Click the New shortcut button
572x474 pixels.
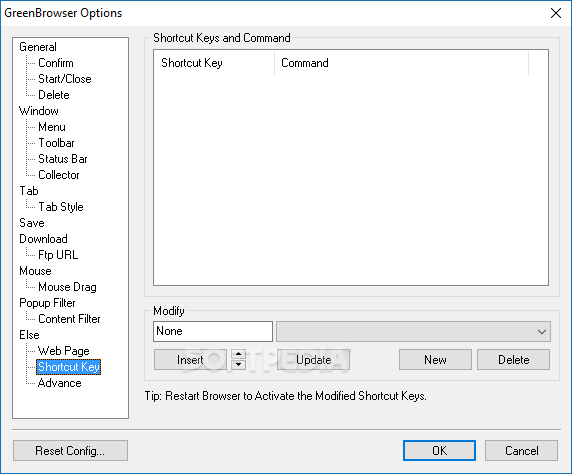click(435, 360)
